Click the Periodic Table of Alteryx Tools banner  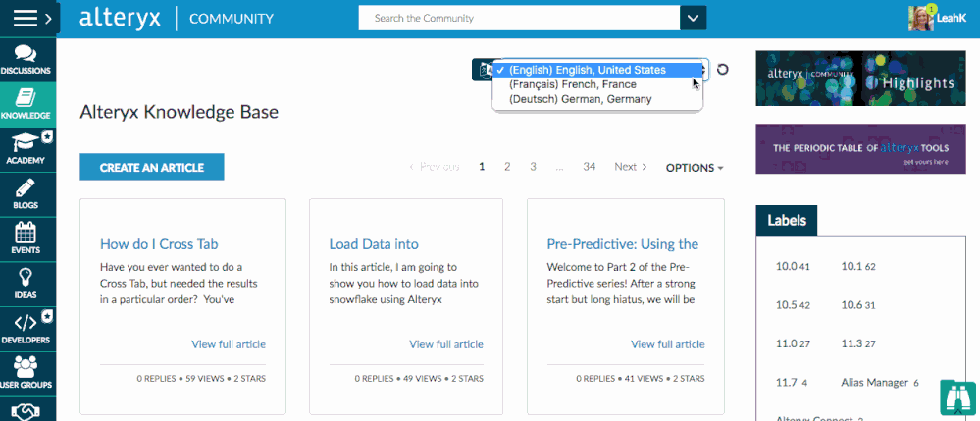(860, 149)
